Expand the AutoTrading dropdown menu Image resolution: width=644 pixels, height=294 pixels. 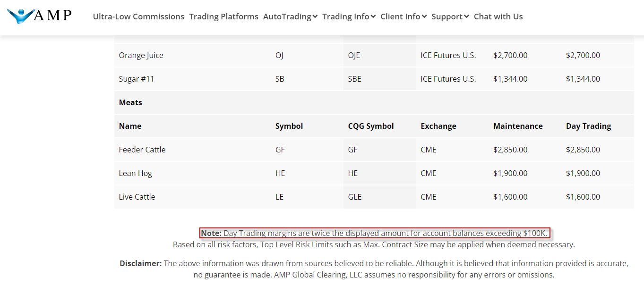click(290, 17)
